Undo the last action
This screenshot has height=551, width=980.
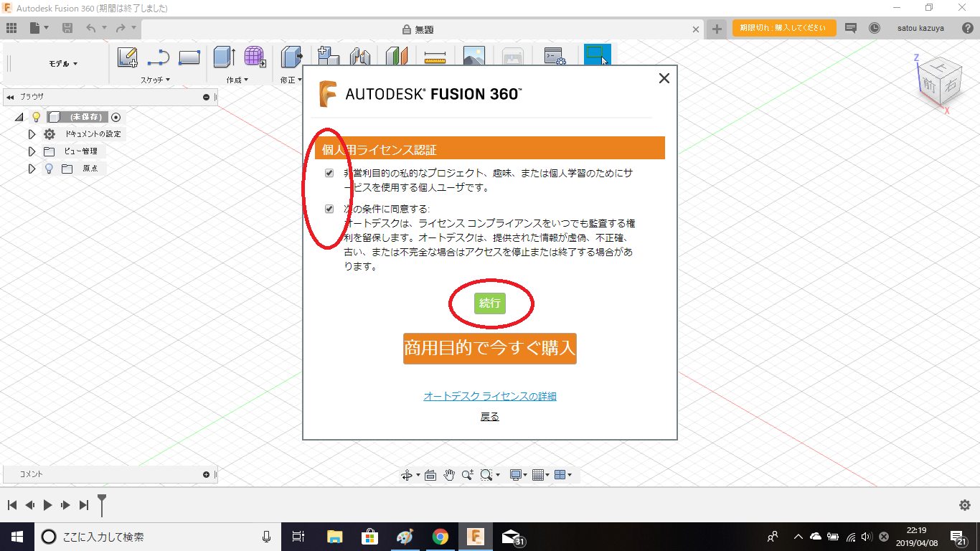pyautogui.click(x=90, y=28)
